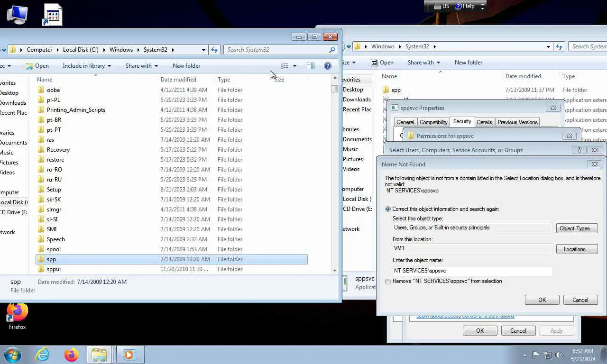
Task: Open the Computer desktop icon
Action: click(x=17, y=14)
